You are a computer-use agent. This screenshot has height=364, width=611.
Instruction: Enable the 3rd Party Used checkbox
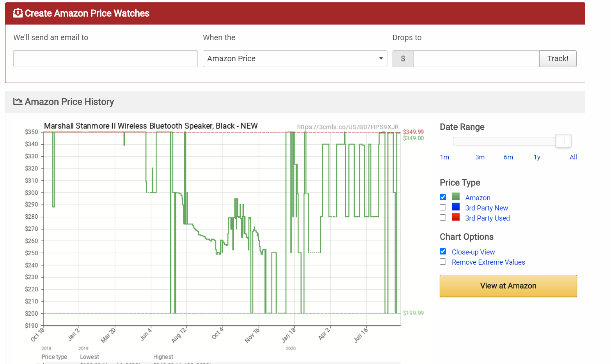[443, 217]
